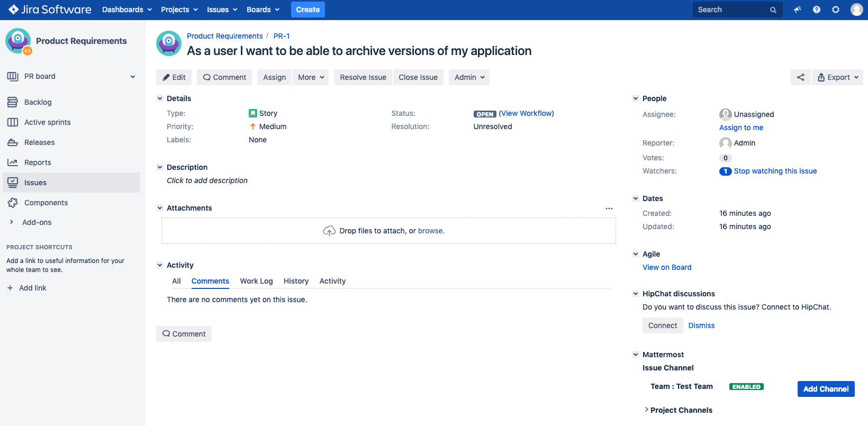Open Reports in the sidebar
Viewport: 868px width, 426px height.
pyautogui.click(x=38, y=162)
